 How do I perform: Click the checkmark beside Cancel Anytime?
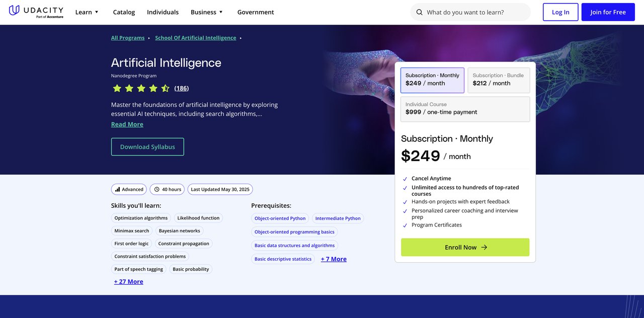(405, 179)
